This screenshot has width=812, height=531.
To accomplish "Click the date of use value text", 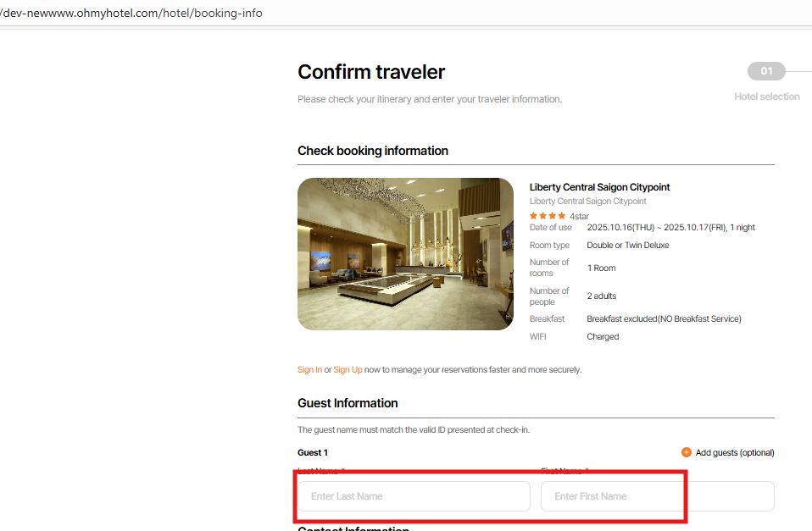I will coord(670,227).
